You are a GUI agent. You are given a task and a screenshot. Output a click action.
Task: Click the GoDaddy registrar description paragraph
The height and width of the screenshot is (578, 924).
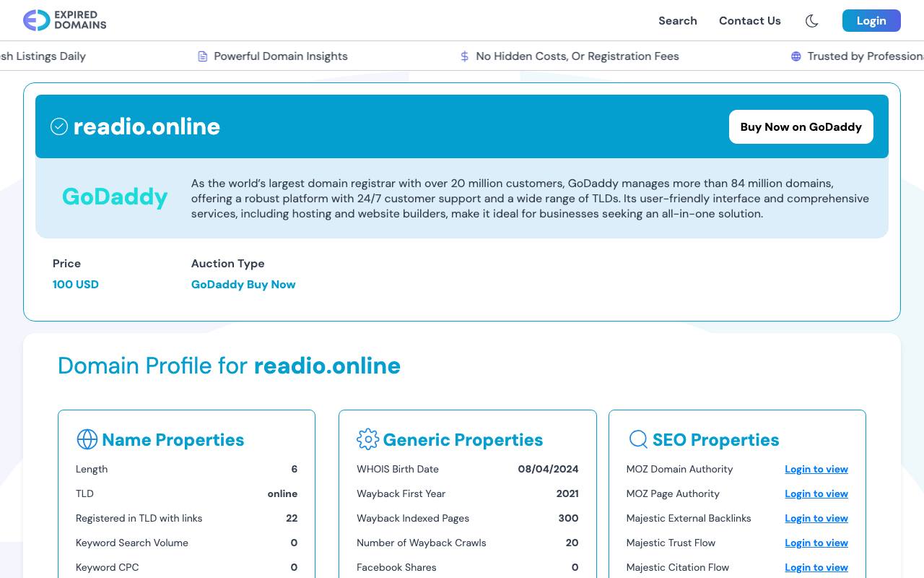click(x=530, y=199)
